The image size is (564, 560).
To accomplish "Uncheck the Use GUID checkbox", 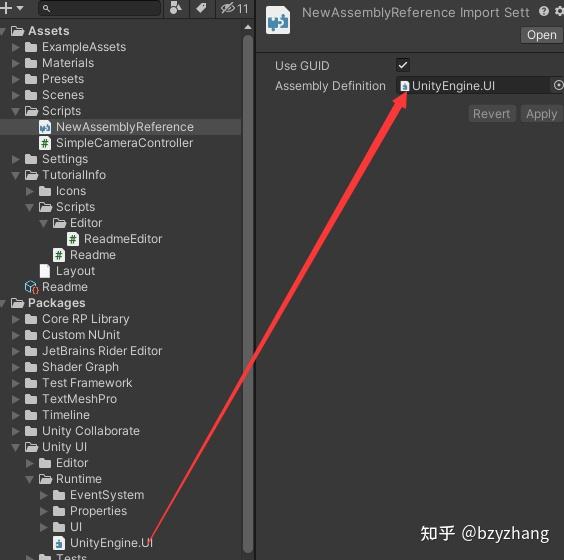I will click(x=402, y=65).
